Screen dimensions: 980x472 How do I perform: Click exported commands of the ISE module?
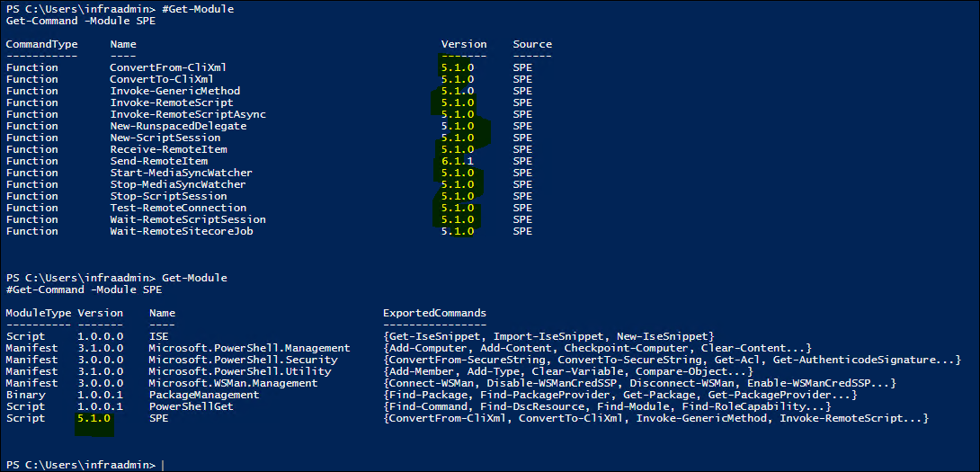[548, 335]
